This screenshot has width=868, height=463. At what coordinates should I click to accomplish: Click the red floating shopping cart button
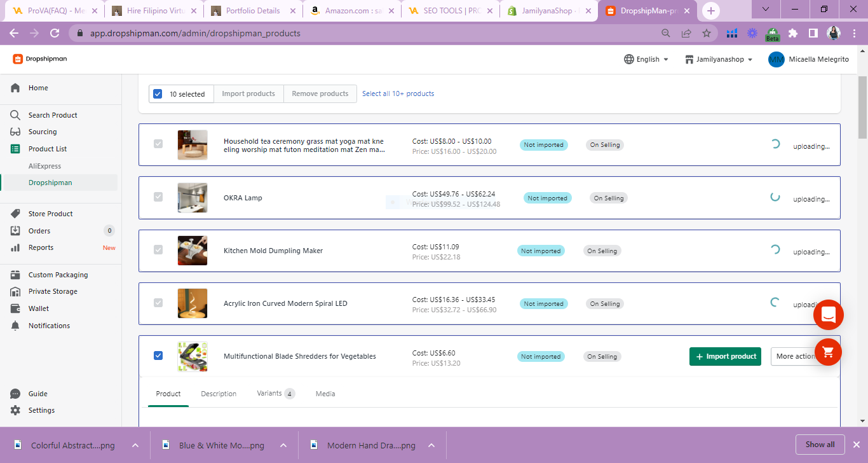[828, 351]
